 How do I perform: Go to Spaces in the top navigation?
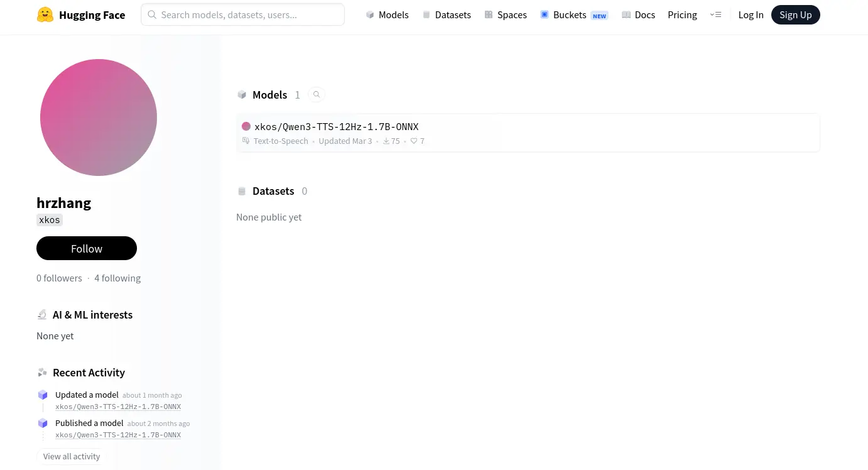506,14
